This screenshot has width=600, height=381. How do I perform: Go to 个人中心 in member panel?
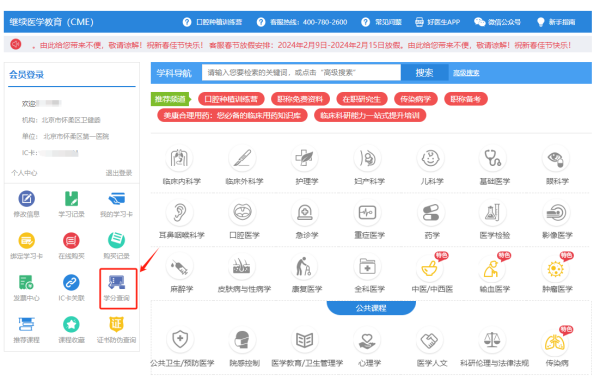pos(24,173)
